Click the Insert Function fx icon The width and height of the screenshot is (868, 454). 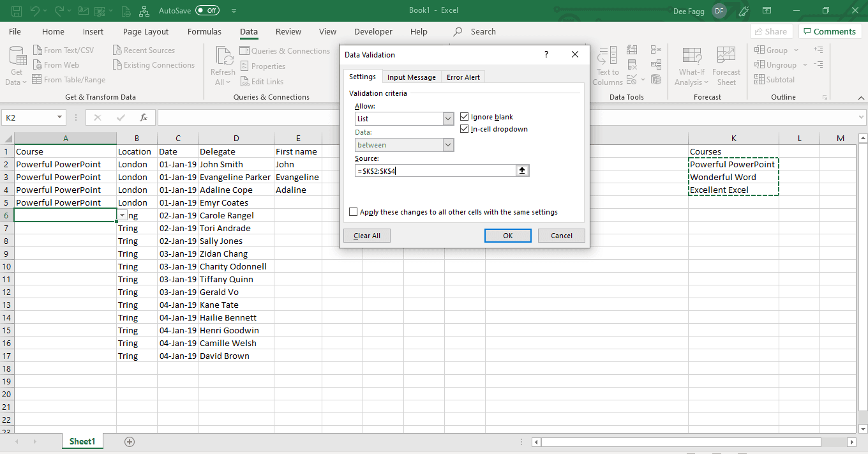144,117
